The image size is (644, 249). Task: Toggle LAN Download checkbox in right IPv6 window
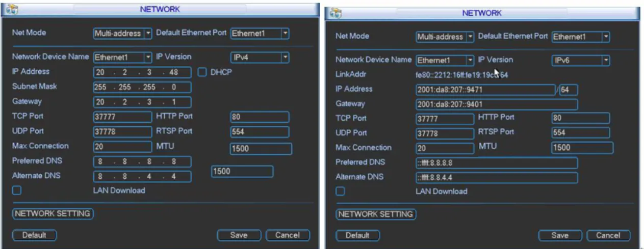pos(340,192)
